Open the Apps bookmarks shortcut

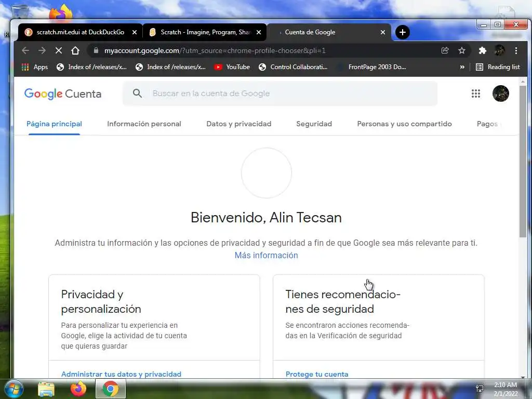pos(35,67)
